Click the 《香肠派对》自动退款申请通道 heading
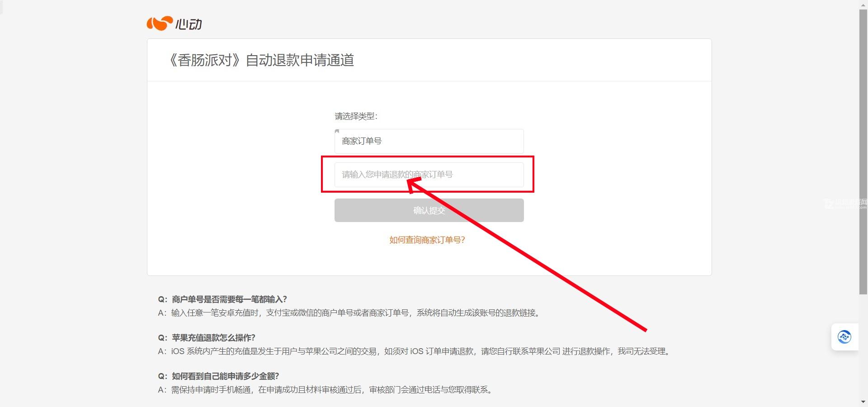 pos(260,60)
